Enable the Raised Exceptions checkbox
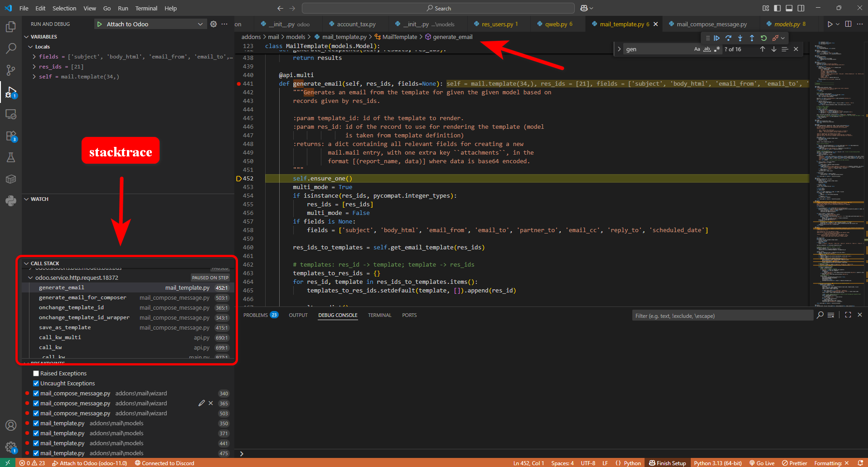This screenshot has width=868, height=467. (x=36, y=374)
